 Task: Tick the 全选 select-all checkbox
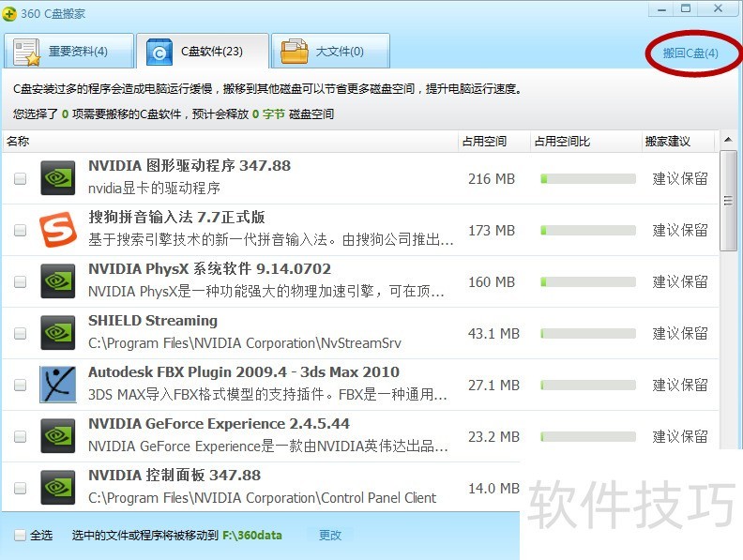pos(20,536)
